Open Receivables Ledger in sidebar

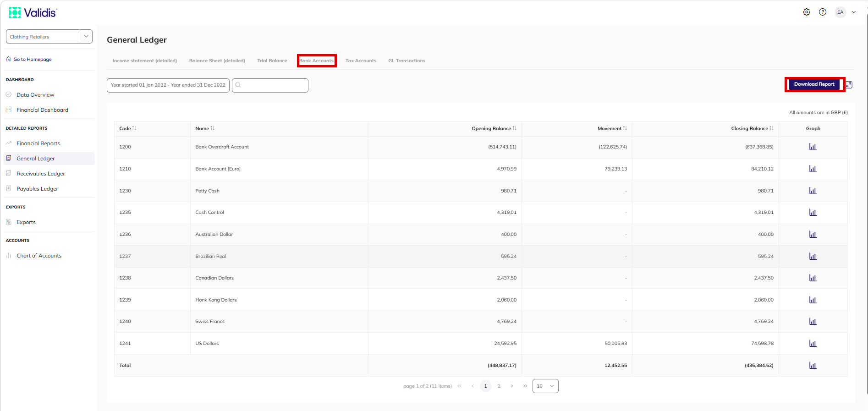click(x=41, y=174)
